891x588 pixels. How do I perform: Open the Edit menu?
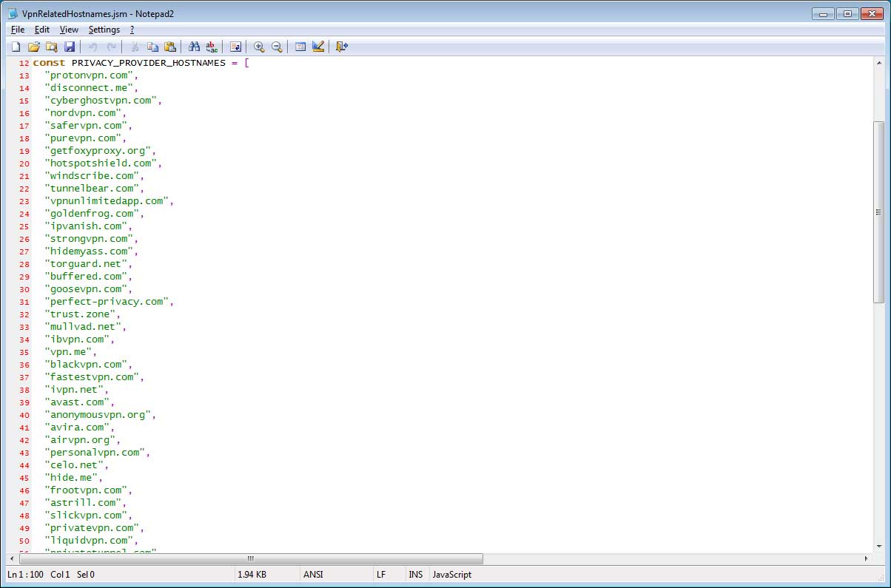click(42, 30)
